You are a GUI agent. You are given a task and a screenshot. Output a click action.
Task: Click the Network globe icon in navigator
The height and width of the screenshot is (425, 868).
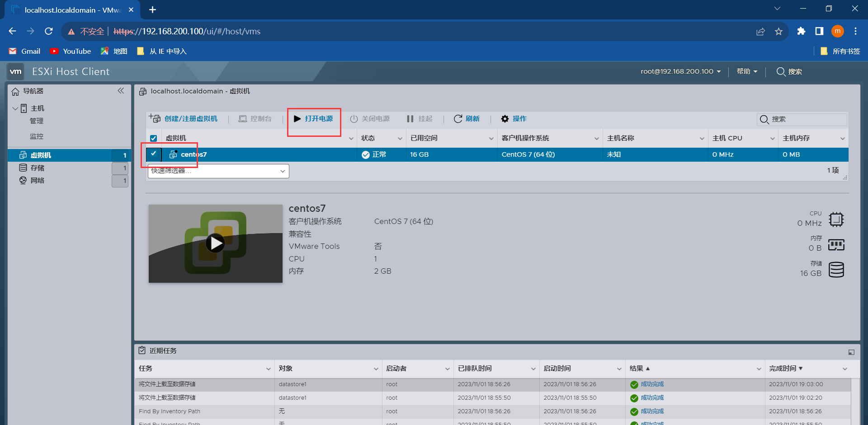pos(23,180)
